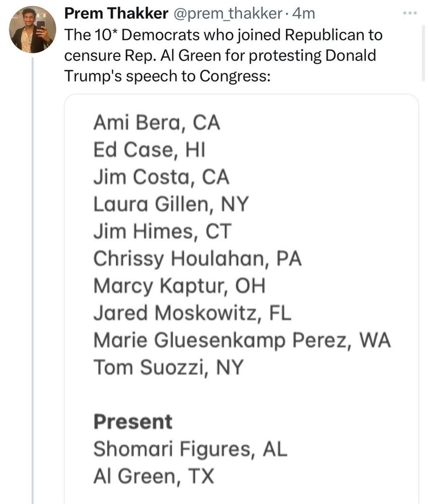Click the scrollbar on the right edge
428x504 pixels.
[423, 53]
